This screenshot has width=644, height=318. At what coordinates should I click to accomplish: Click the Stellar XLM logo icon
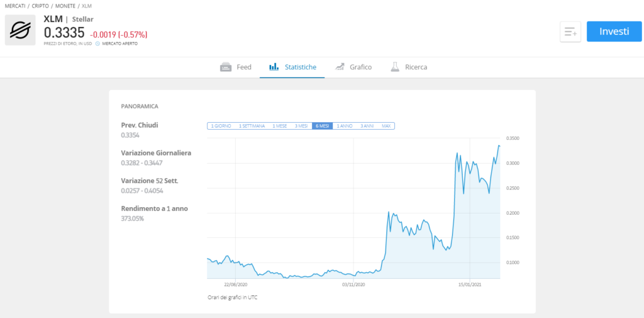pos(20,30)
